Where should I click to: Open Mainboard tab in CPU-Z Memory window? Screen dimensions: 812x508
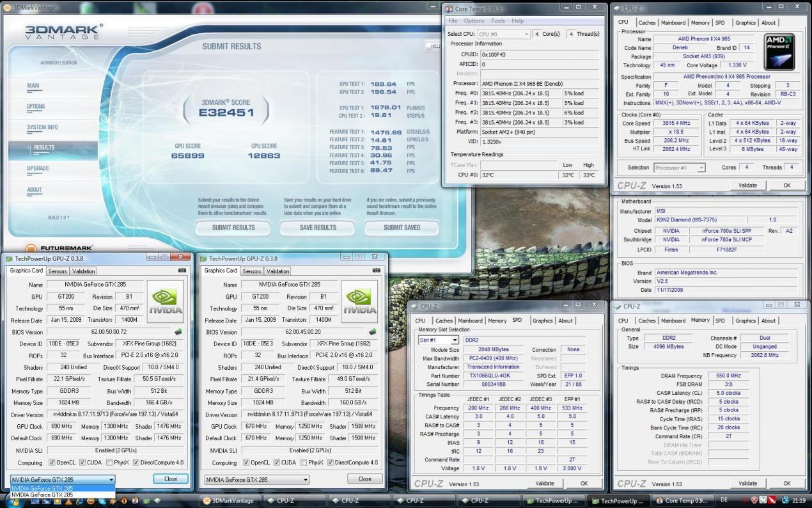tap(674, 321)
